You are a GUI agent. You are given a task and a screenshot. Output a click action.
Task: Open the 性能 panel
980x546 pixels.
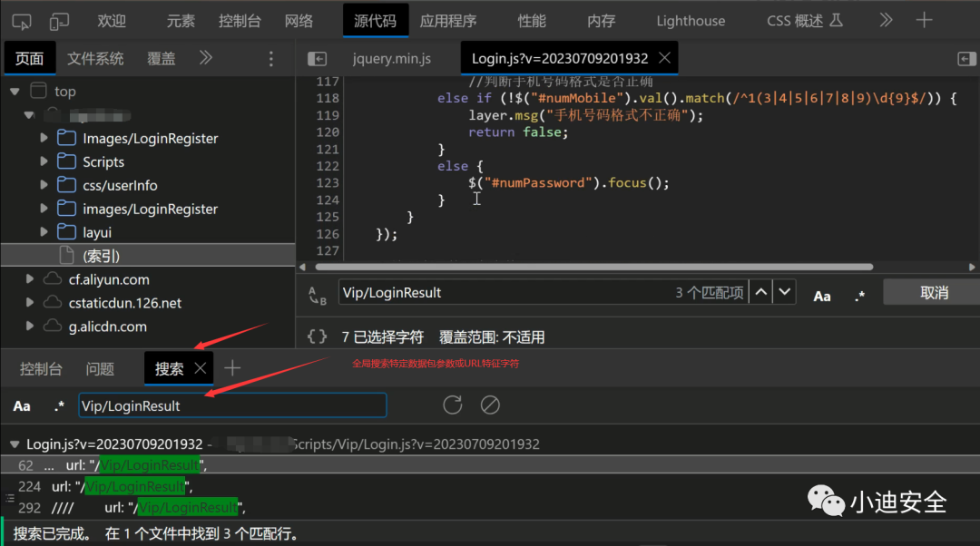[x=531, y=21]
